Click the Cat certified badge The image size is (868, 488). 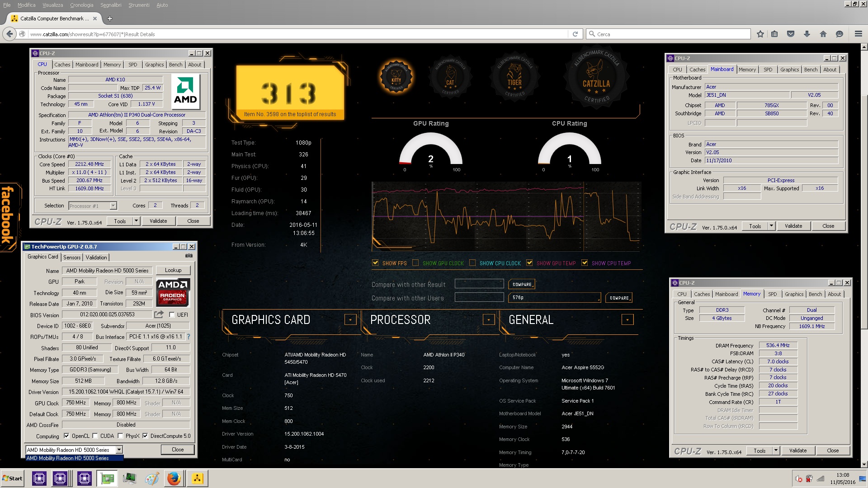pyautogui.click(x=450, y=78)
